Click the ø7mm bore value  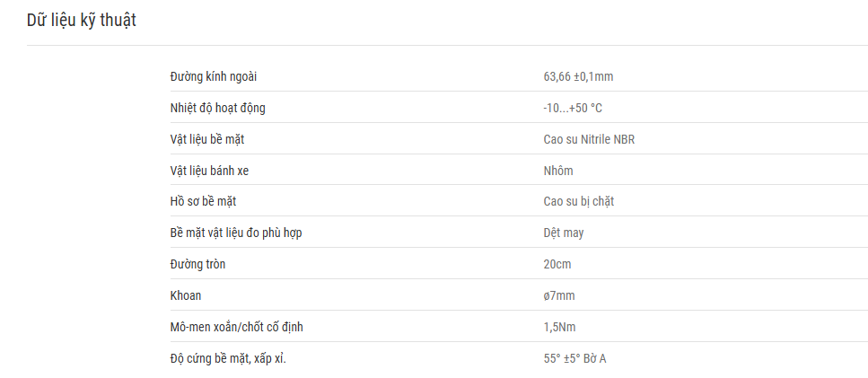pos(559,295)
